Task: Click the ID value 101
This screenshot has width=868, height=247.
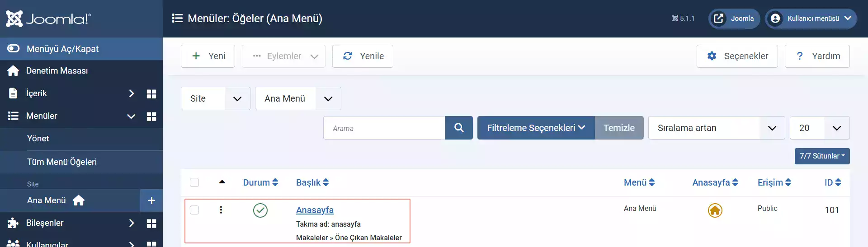Action: click(832, 210)
